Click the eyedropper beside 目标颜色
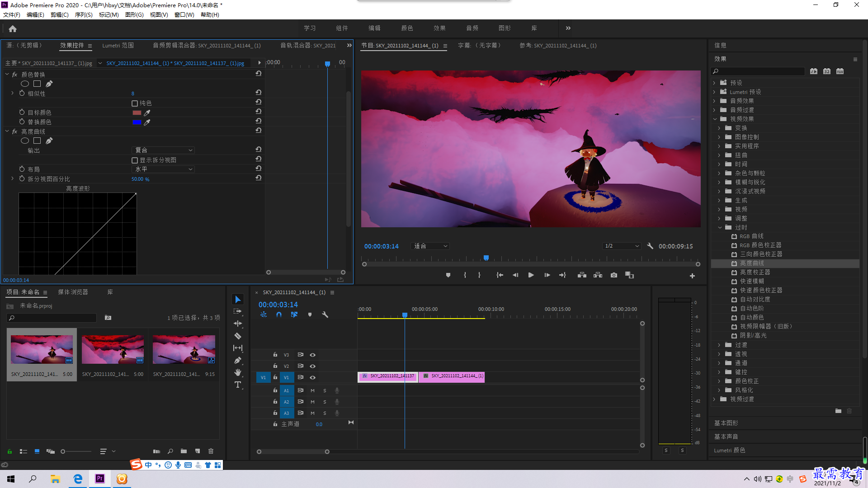Viewport: 868px width, 488px height. click(147, 113)
